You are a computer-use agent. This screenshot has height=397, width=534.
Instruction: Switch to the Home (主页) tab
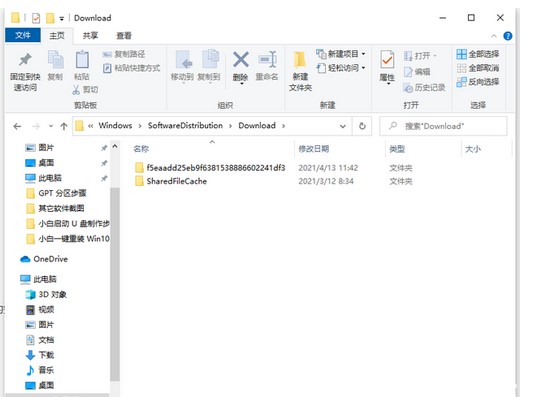pyautogui.click(x=57, y=35)
